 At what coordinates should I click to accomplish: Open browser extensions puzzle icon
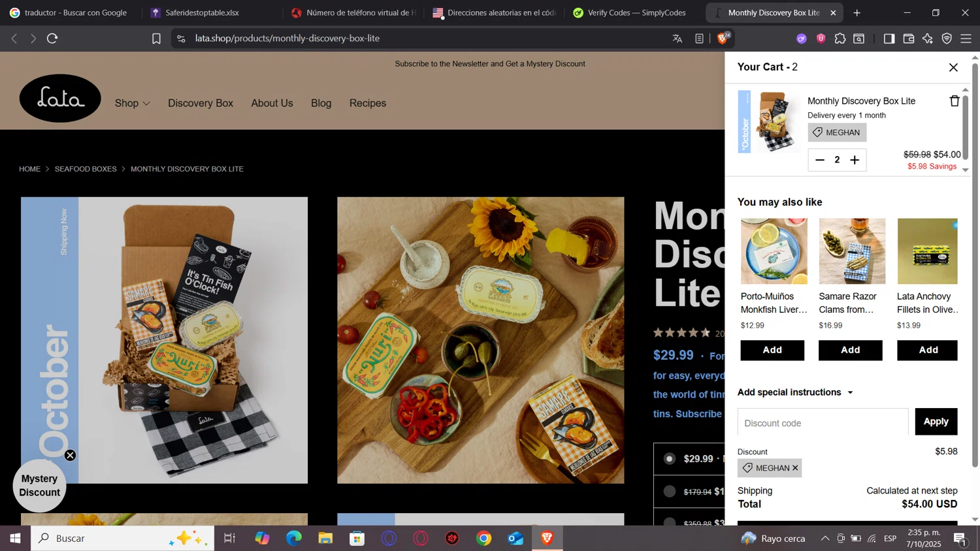tap(840, 39)
